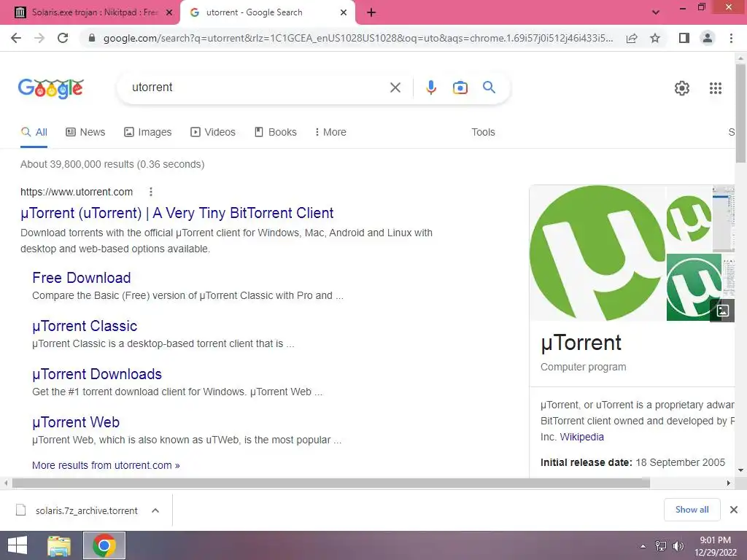Bookmark this page with the star icon
The width and height of the screenshot is (747, 560).
point(655,38)
